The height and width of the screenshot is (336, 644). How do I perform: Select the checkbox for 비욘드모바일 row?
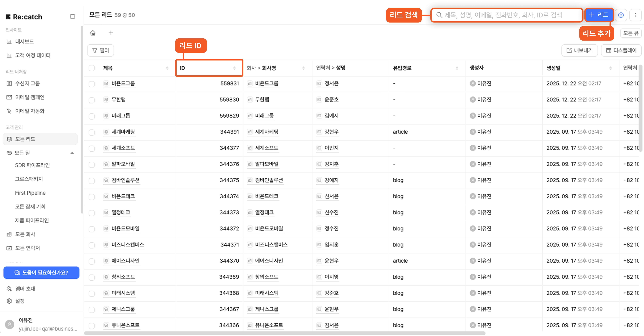coord(92,229)
